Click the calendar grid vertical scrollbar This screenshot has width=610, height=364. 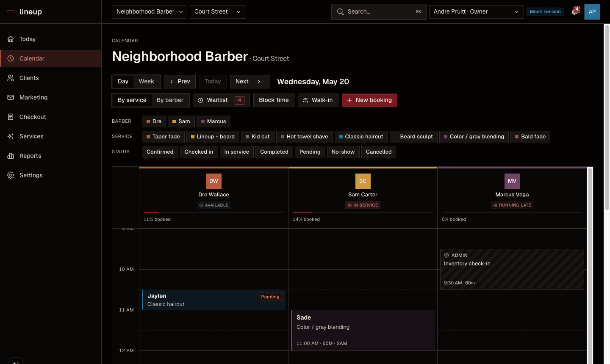(590, 266)
